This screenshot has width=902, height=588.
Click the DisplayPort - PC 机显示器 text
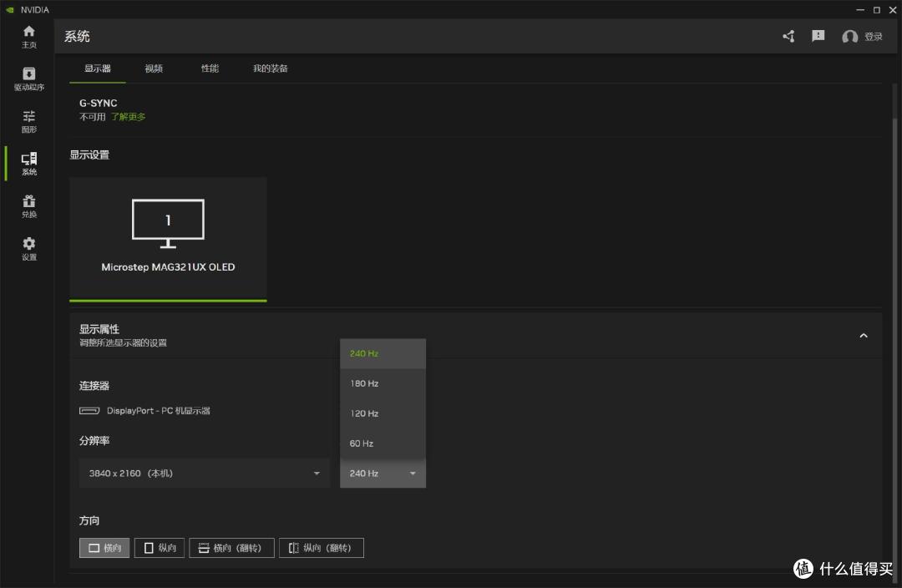click(158, 411)
